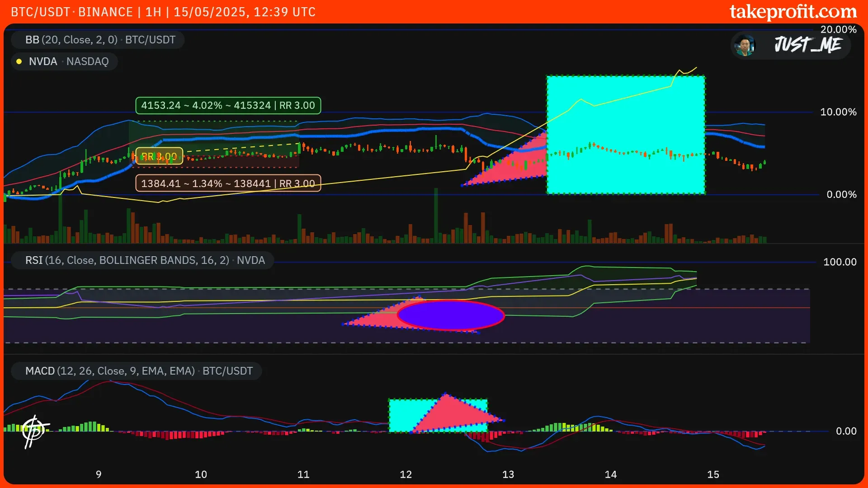
Task: Click the takeprofit circular logo watermark
Action: [x=34, y=431]
